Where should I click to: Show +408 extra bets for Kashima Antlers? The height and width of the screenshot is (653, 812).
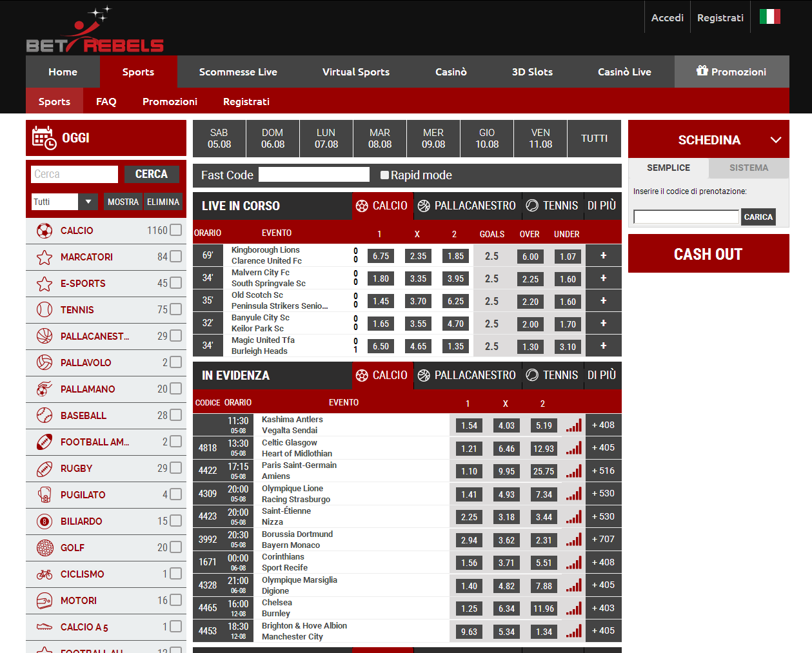tap(604, 425)
